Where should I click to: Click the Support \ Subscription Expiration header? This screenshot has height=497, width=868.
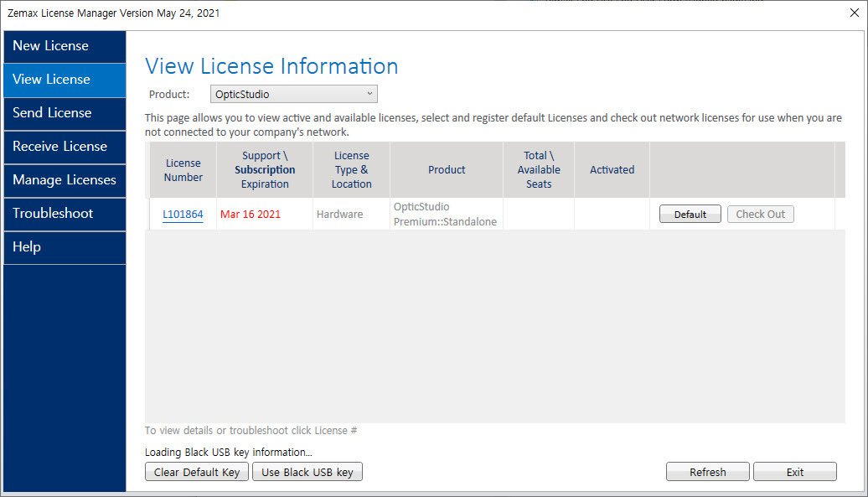[x=265, y=170]
